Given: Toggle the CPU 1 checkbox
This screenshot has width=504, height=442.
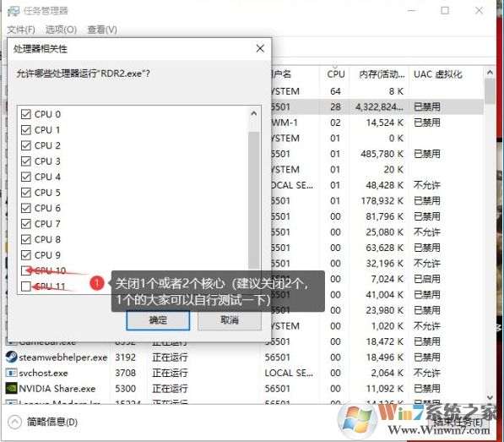Looking at the screenshot, I should pos(26,130).
